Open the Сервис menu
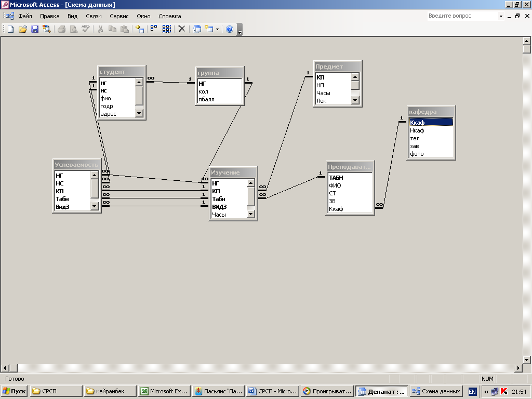 [x=119, y=16]
